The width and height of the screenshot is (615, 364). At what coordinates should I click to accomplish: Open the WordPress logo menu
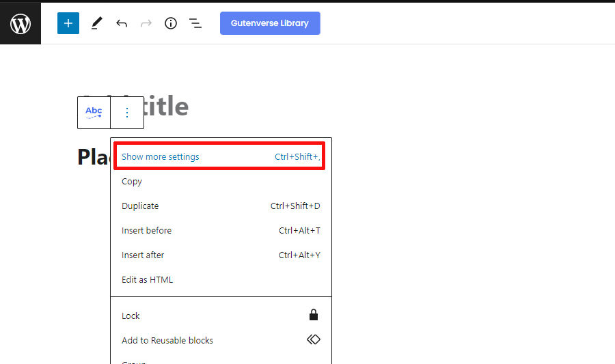(20, 23)
